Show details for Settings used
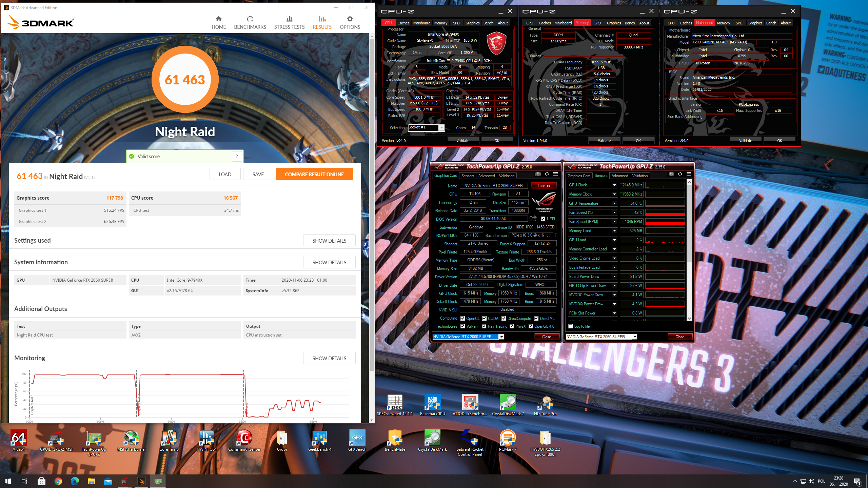This screenshot has height=488, width=868. point(329,241)
